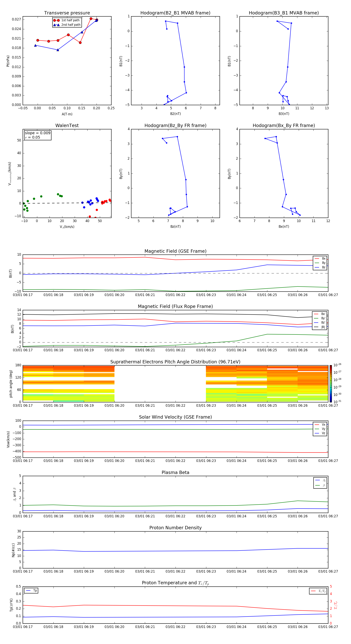Viewport: 351px width, 644px height.
Task: Click the 'Transverse pressure' plot title
Action: click(67, 13)
